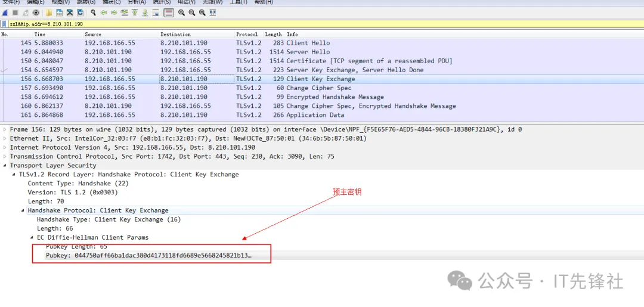The height and width of the screenshot is (307, 644).
Task: Toggle auto-scroll during live capture
Action: [156, 13]
